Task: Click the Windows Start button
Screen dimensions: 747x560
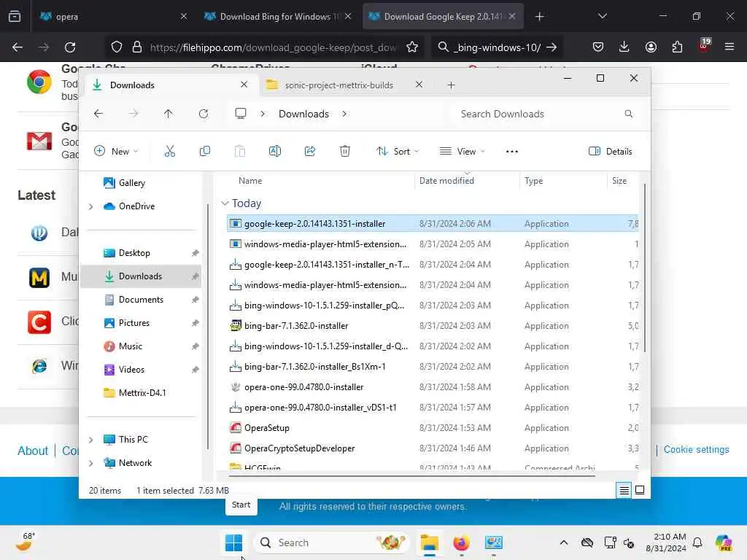Action: tap(233, 542)
